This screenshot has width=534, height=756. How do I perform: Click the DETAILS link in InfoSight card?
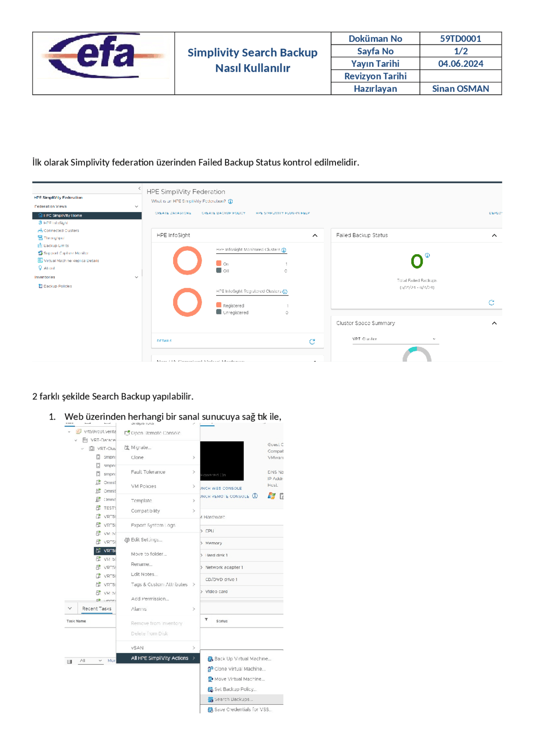(x=164, y=341)
